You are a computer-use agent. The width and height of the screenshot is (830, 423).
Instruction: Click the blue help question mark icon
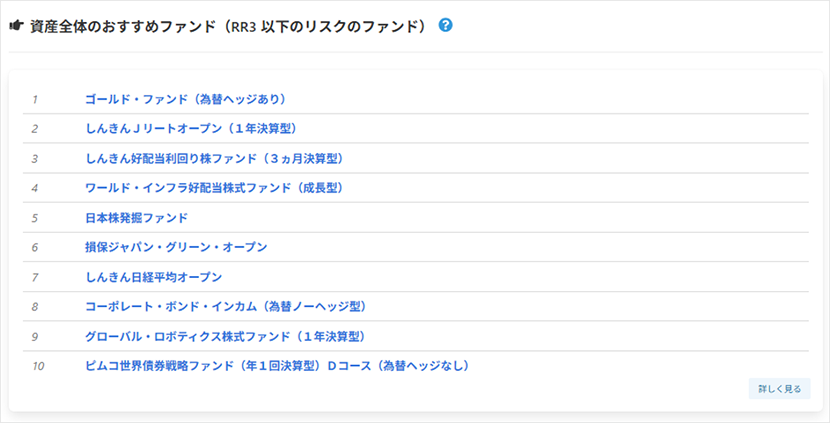[x=446, y=25]
